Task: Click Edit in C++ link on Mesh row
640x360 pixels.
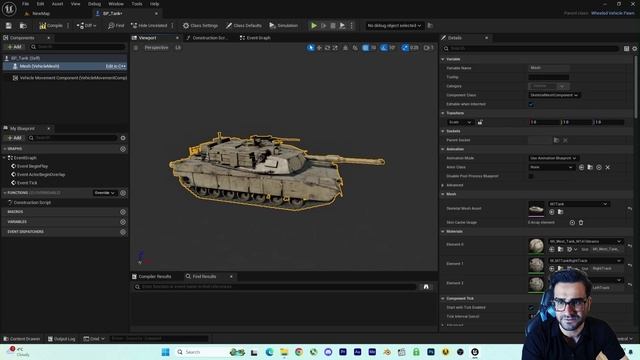Action: coord(116,66)
